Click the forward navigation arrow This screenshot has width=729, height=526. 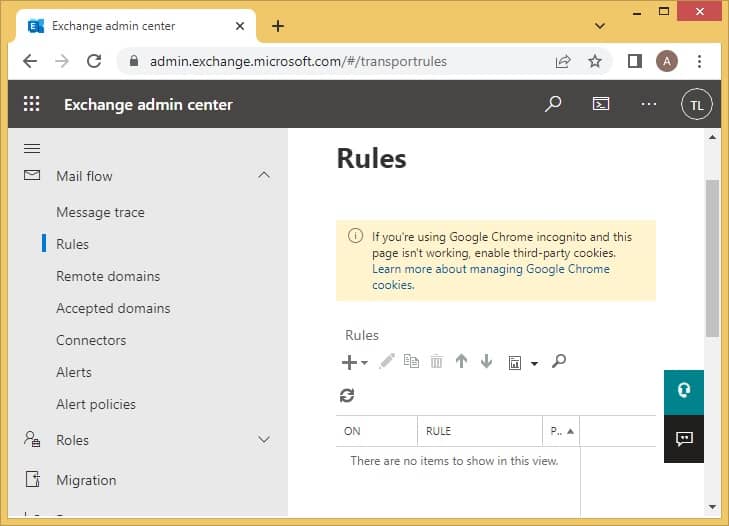tap(62, 61)
